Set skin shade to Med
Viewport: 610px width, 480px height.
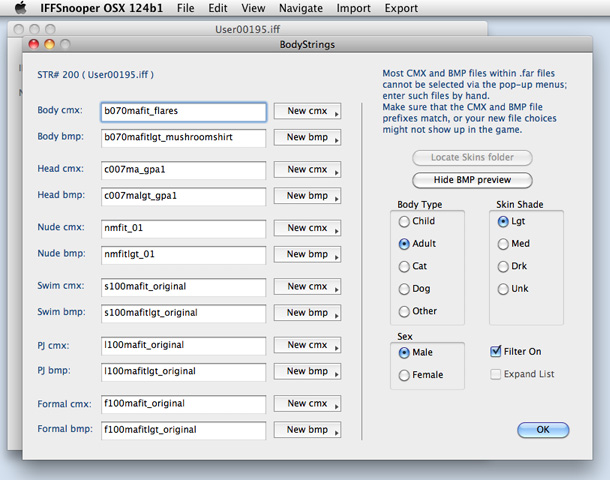coord(502,244)
